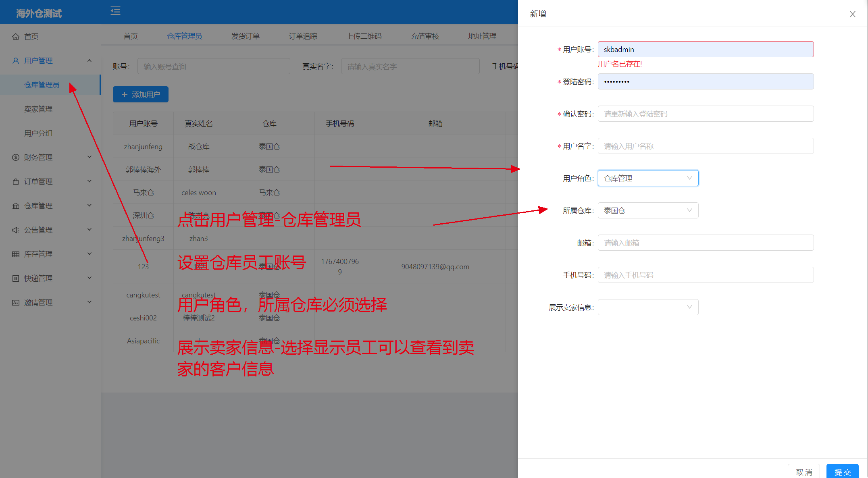Switch to the 地址管理 tab
The width and height of the screenshot is (868, 478).
tap(483, 36)
